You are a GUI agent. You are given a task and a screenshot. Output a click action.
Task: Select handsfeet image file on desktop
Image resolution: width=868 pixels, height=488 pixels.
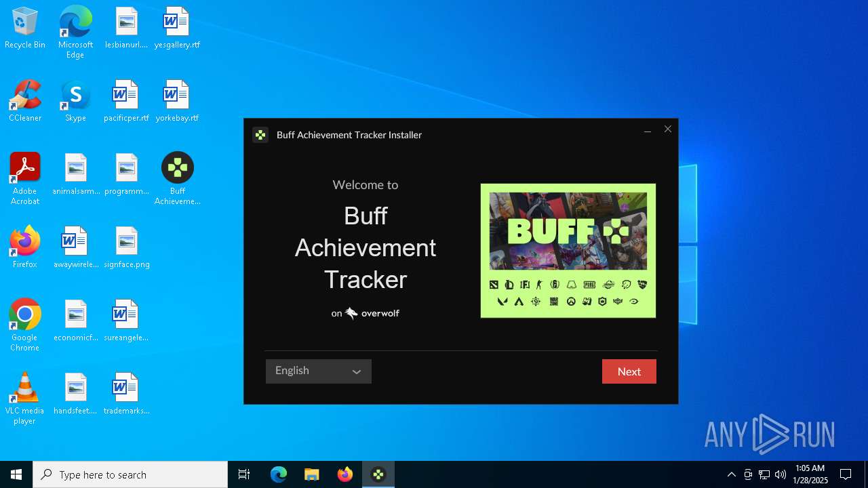point(75,394)
